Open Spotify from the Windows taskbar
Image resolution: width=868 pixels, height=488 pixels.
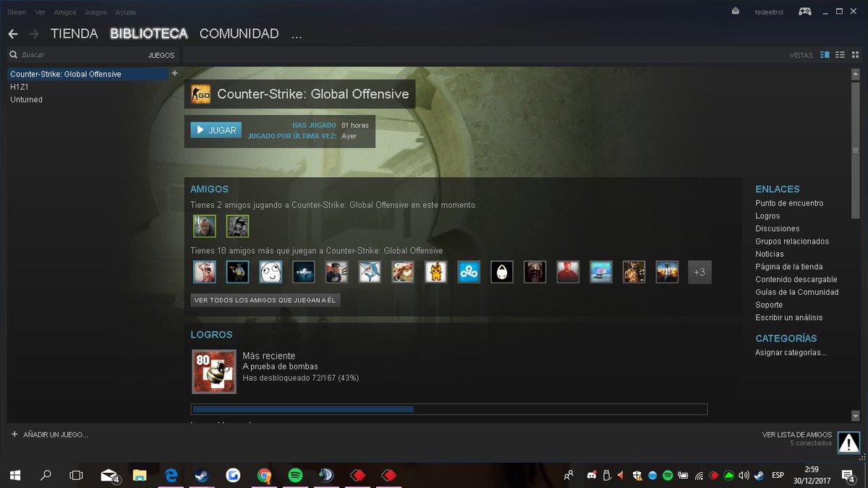[295, 475]
